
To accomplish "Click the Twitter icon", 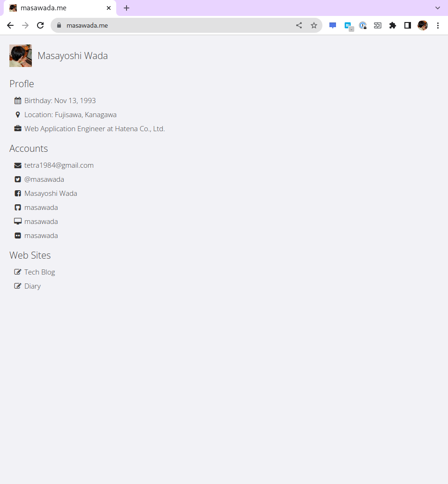I will point(18,179).
